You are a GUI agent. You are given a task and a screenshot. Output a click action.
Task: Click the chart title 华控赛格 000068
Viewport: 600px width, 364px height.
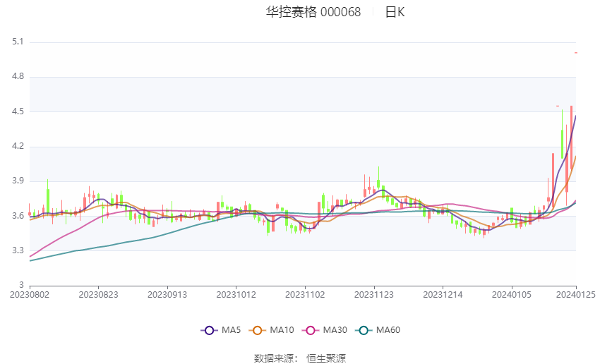tap(313, 12)
